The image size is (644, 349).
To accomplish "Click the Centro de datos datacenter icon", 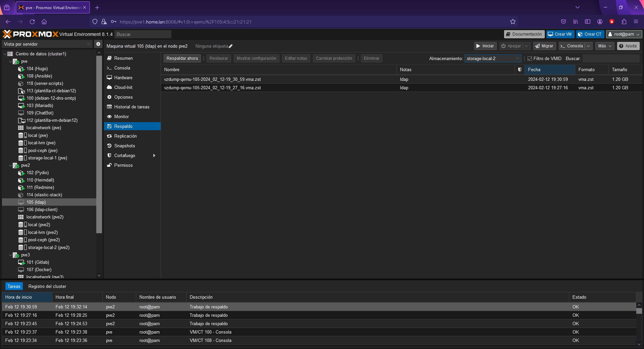I will [10, 54].
